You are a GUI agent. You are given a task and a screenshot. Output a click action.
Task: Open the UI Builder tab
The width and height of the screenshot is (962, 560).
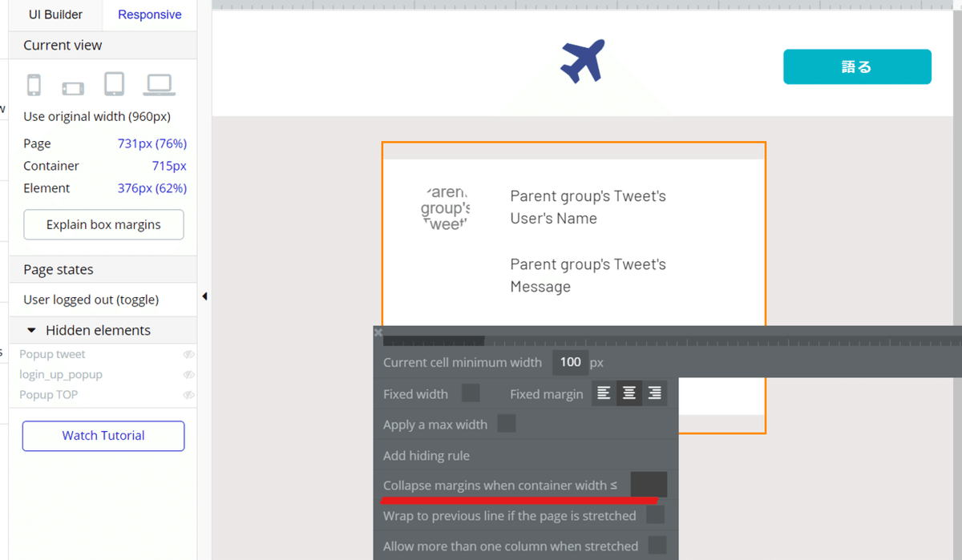click(56, 14)
